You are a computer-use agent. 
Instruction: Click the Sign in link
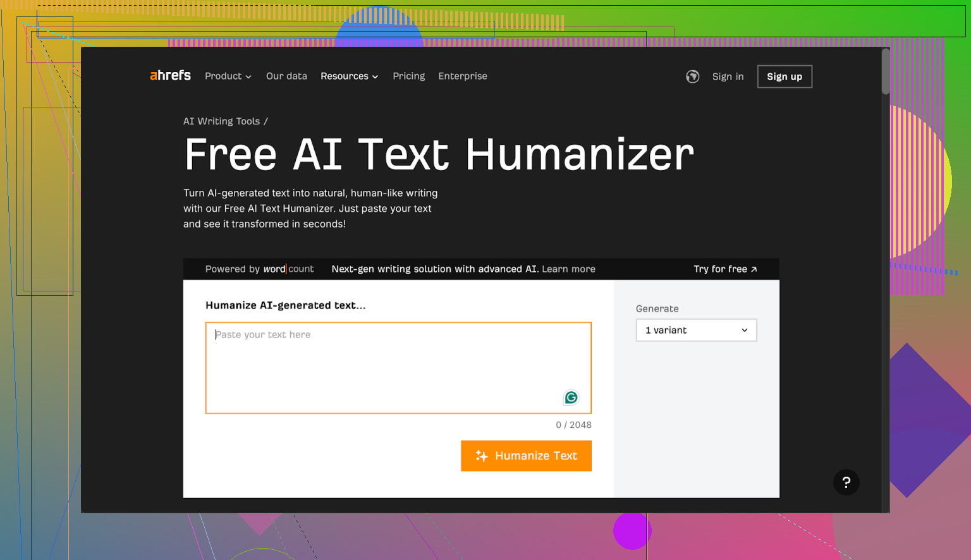(728, 76)
